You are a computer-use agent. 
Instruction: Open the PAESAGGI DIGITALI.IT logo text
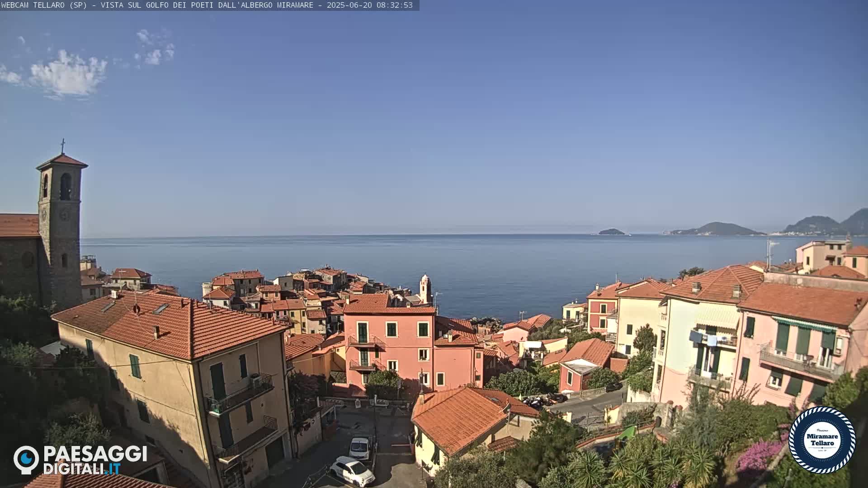95,460
